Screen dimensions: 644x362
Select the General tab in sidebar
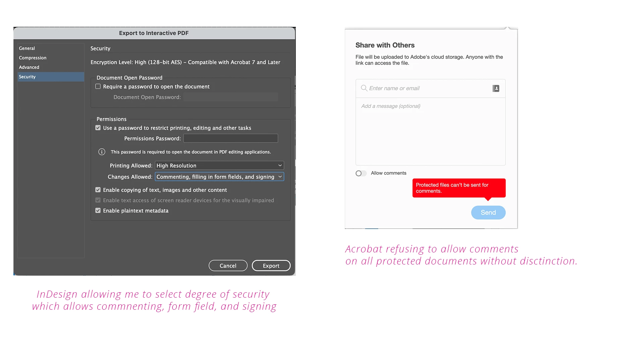click(x=27, y=48)
